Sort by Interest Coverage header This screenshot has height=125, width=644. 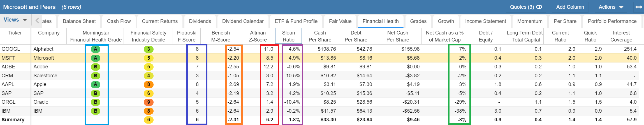(x=621, y=36)
